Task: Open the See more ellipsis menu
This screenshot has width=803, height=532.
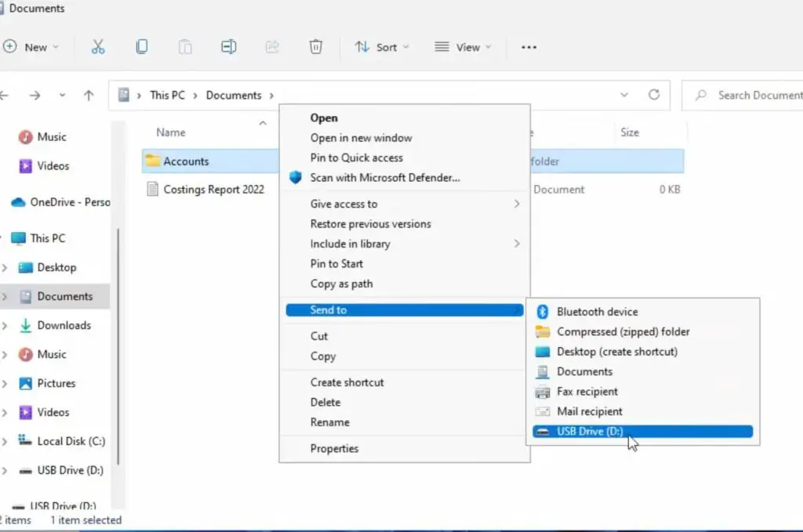Action: (529, 47)
